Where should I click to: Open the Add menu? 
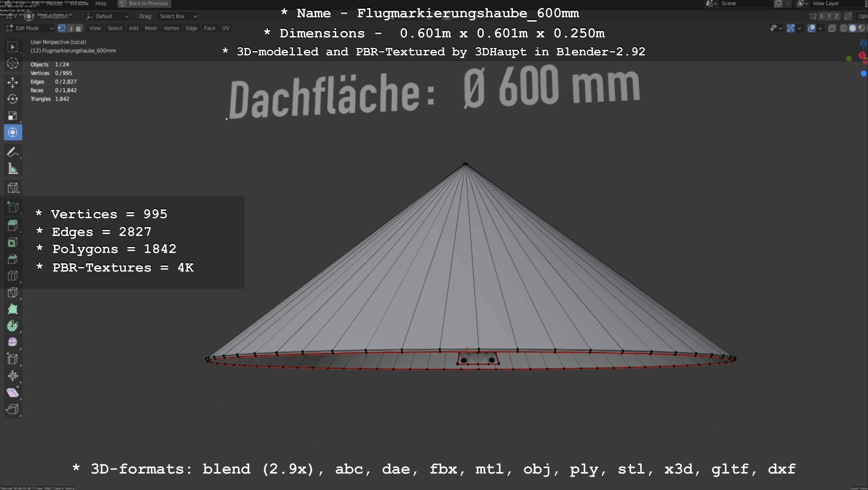[x=134, y=28]
